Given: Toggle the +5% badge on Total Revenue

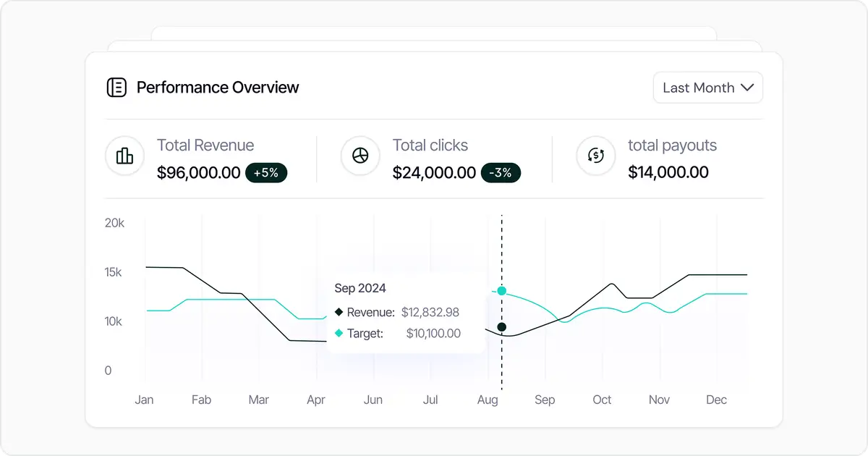Looking at the screenshot, I should (x=266, y=173).
